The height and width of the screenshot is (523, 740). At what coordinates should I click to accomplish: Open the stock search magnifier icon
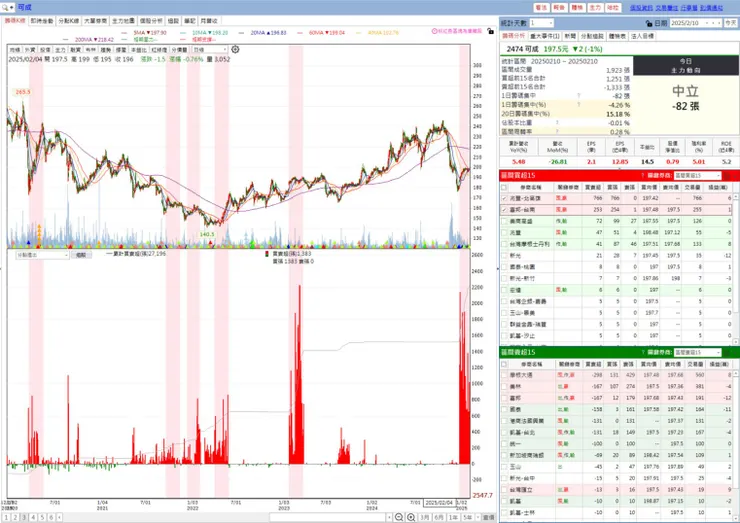5,8
